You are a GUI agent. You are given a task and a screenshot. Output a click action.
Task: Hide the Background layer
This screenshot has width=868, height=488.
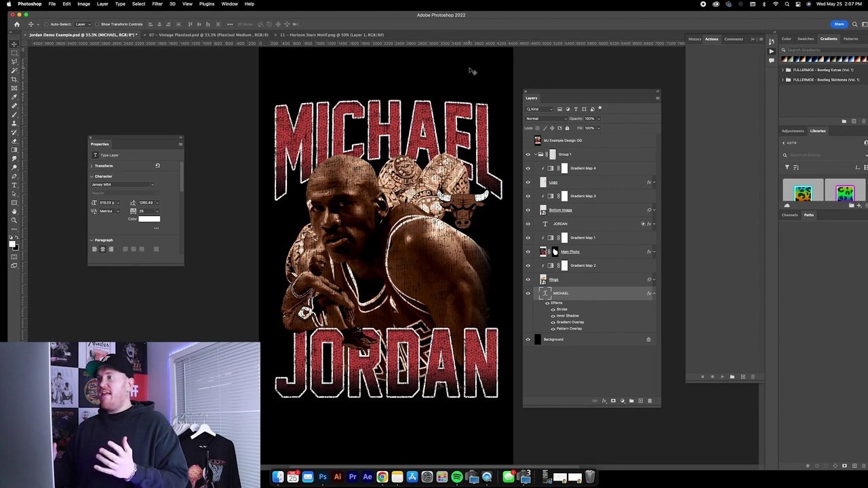pos(528,340)
